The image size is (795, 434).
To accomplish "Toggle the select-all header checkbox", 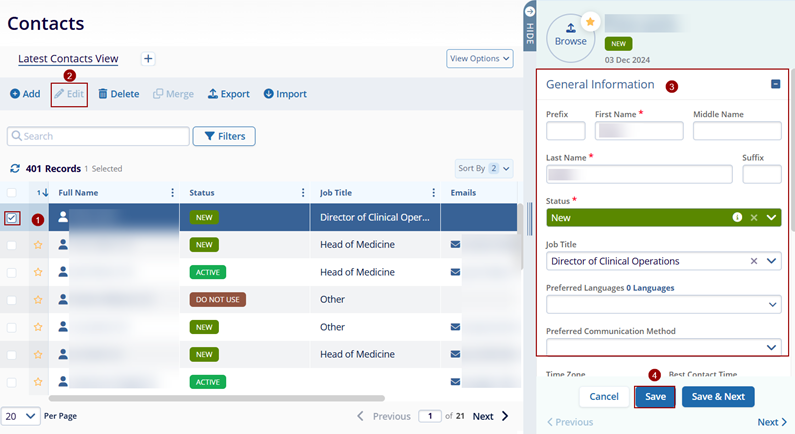I will [12, 193].
